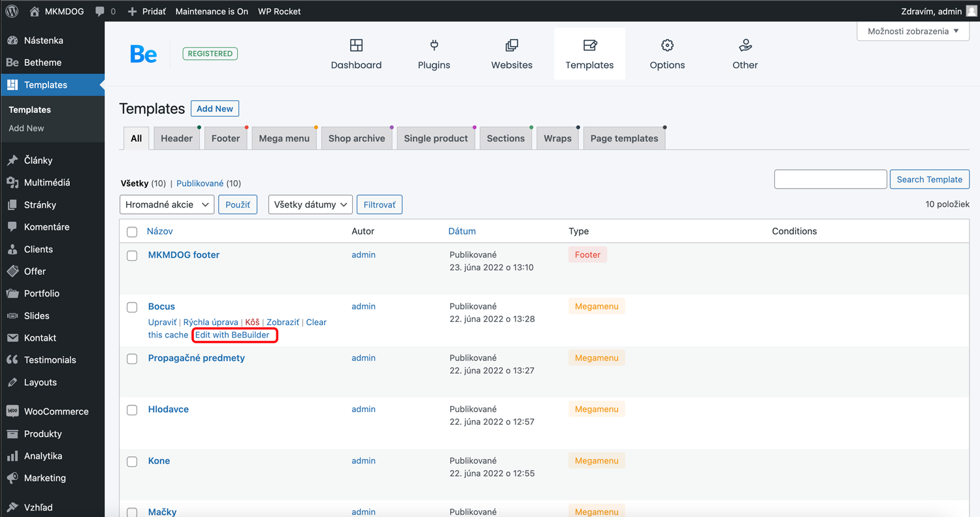Switch to the Header tab

(x=176, y=138)
